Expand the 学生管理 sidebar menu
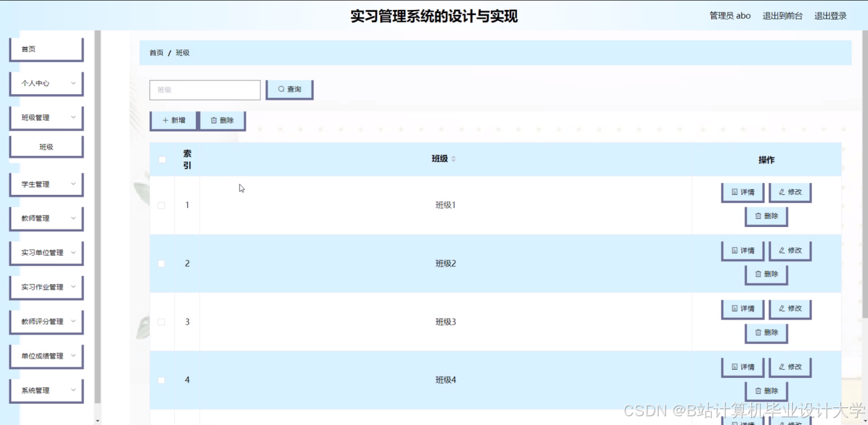Screen dimensions: 868x425 coord(46,184)
